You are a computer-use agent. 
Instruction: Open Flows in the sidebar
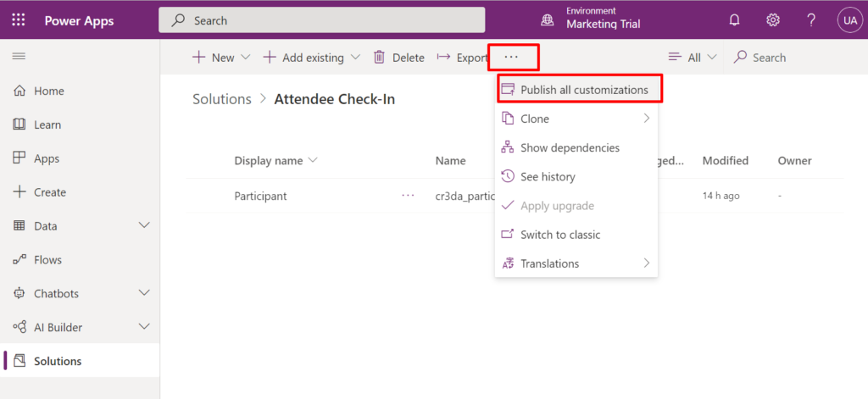[80, 259]
